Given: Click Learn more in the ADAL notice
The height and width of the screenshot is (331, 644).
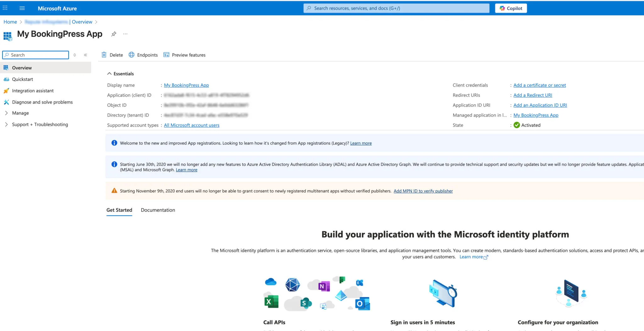Looking at the screenshot, I should (186, 170).
